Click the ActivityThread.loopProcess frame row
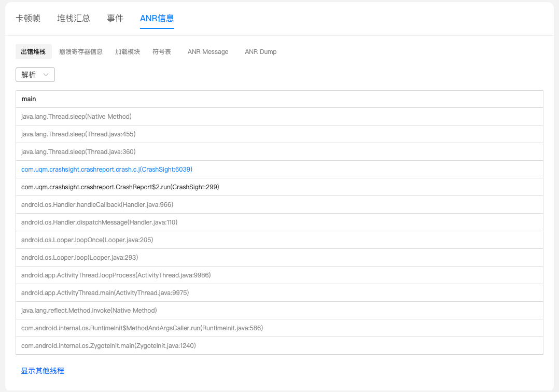The height and width of the screenshot is (392, 559). point(116,275)
